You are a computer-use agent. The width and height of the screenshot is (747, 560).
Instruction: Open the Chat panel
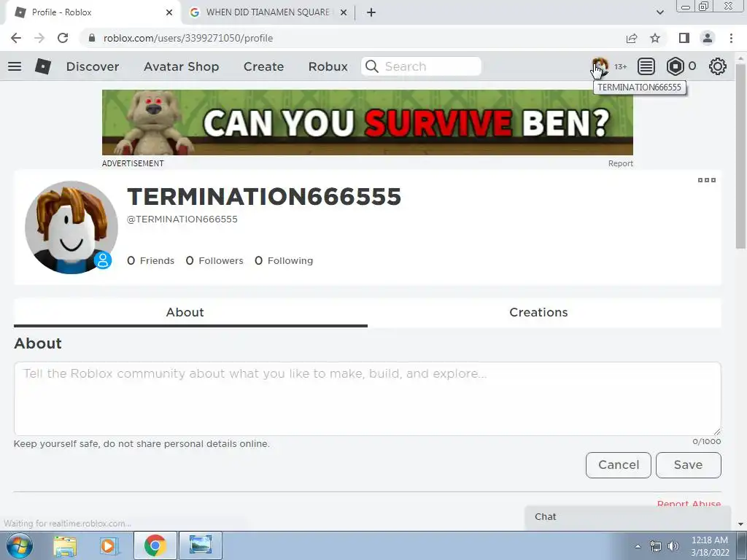[x=628, y=517]
